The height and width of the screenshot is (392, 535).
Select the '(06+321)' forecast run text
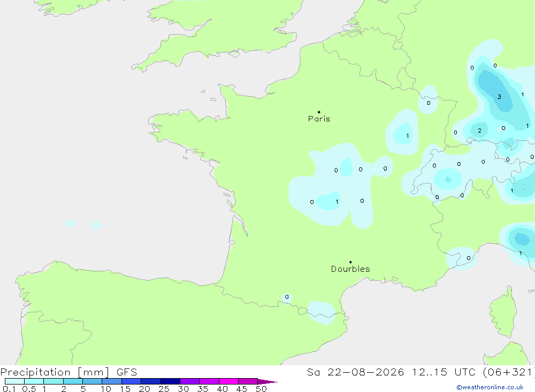(x=509, y=372)
